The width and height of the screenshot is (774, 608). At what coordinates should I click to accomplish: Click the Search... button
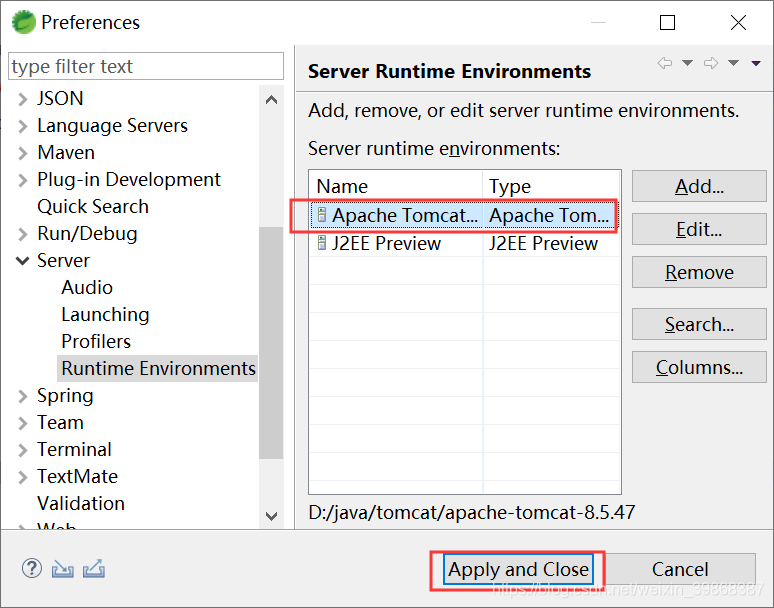click(x=699, y=324)
